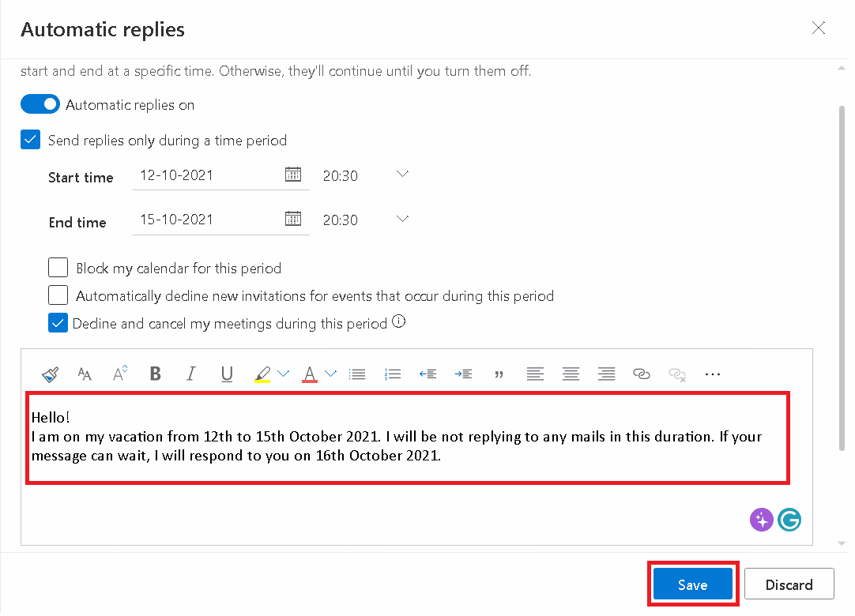Turn off the Automatic replies toggle
This screenshot has height=616, width=855.
click(40, 105)
